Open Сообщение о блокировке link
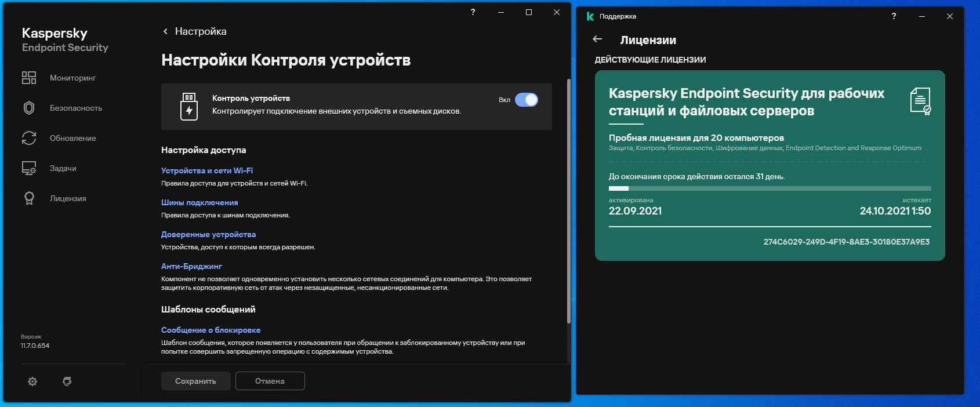Screen dimensions: 980x407 211,330
